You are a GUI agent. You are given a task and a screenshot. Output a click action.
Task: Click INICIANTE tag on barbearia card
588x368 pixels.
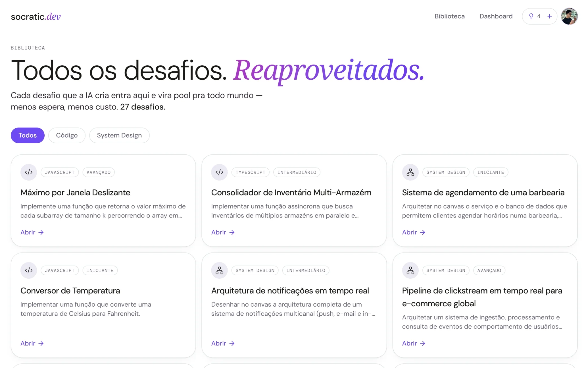tap(491, 172)
